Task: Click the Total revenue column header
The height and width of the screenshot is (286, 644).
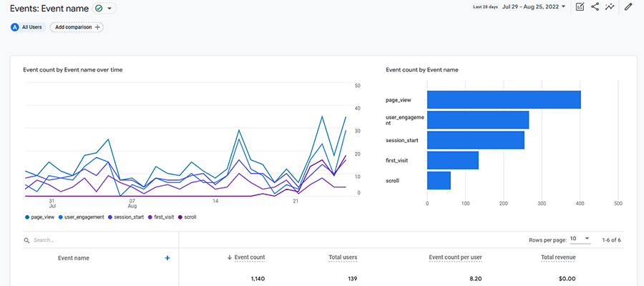Action: [558, 257]
